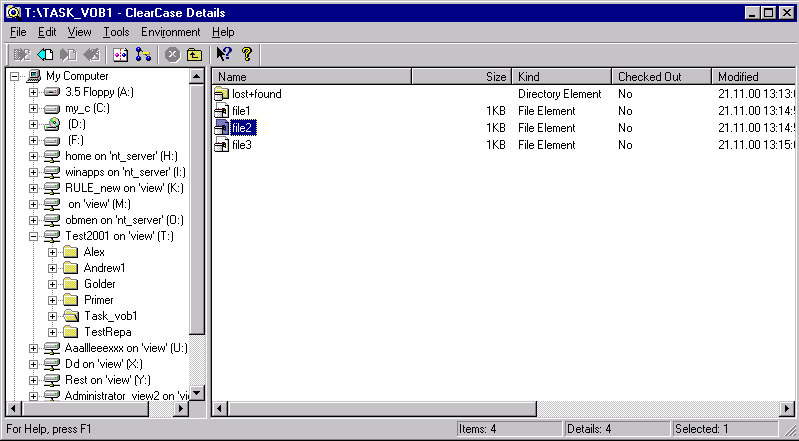Click the CD-ROM (D:) drive icon
This screenshot has width=799, height=441.
click(x=52, y=124)
